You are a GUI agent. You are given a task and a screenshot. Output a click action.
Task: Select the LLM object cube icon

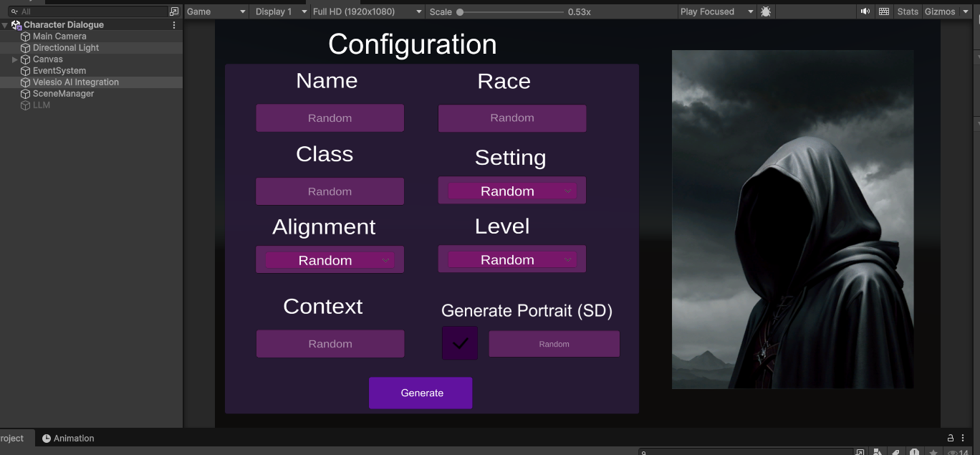[26, 105]
